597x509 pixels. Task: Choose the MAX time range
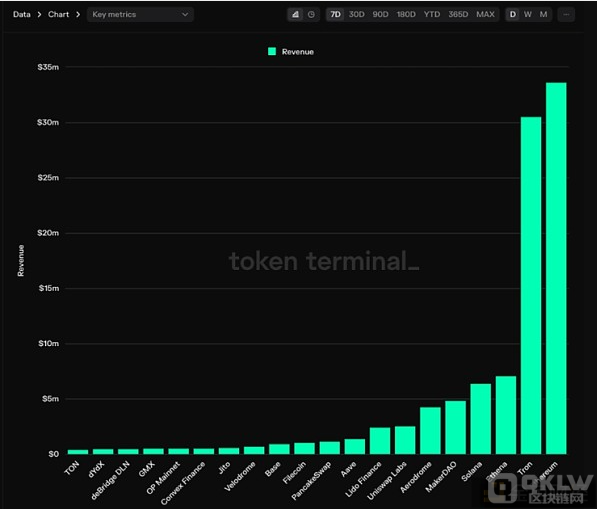pos(485,14)
